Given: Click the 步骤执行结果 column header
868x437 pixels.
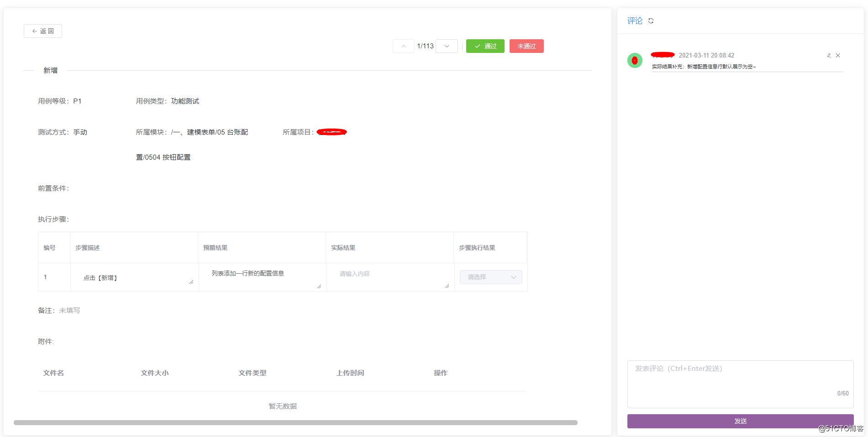Looking at the screenshot, I should (x=477, y=248).
